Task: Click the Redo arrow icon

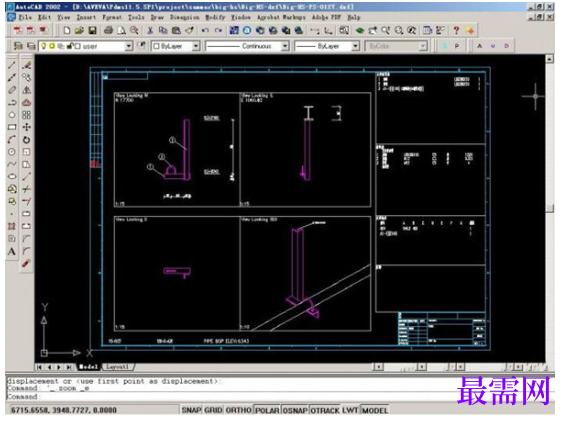Action: tap(218, 30)
